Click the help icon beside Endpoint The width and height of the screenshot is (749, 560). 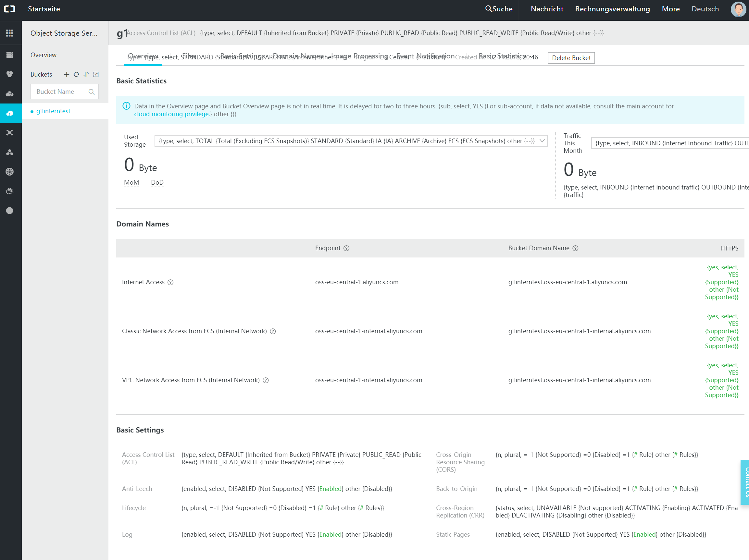point(346,248)
